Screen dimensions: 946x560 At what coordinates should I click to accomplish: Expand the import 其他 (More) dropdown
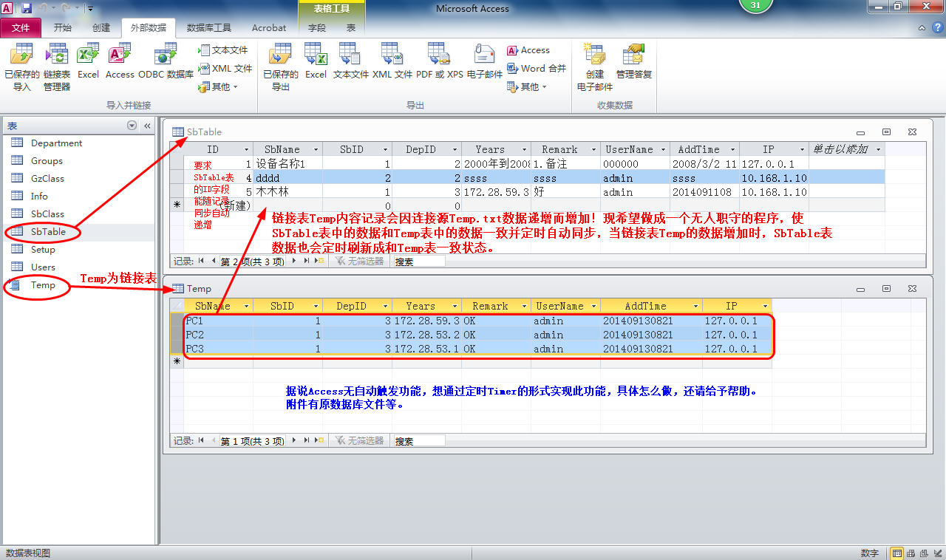pyautogui.click(x=219, y=86)
